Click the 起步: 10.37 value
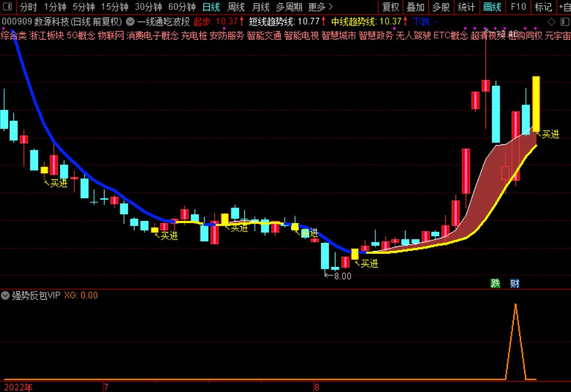Screen dimensions: 571x392 coord(218,22)
